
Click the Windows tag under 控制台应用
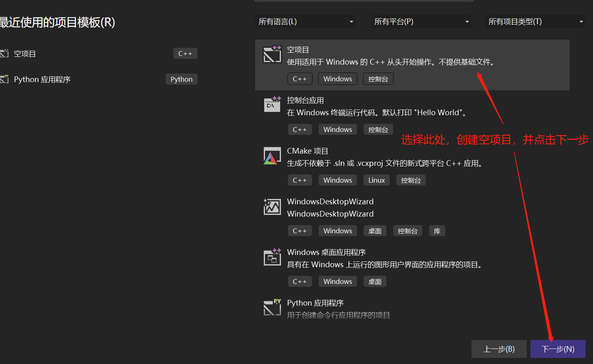click(338, 130)
